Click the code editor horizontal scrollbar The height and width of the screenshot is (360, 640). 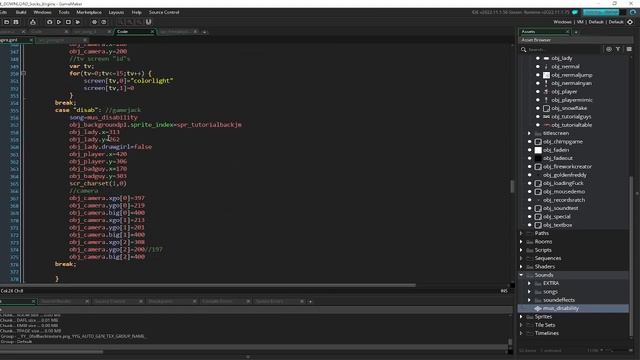[x=208, y=285]
